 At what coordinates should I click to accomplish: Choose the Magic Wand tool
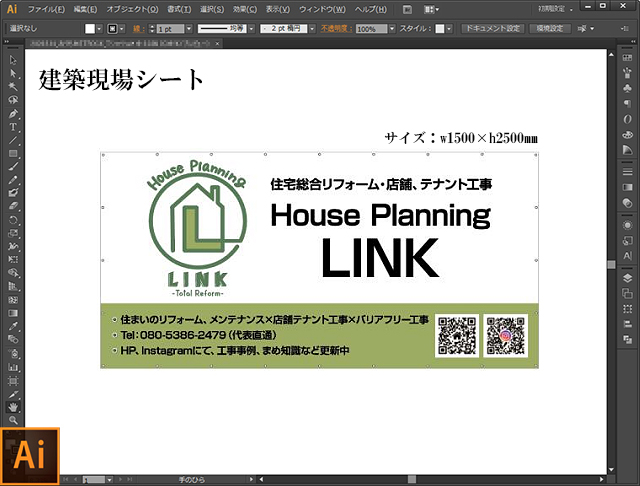click(13, 87)
